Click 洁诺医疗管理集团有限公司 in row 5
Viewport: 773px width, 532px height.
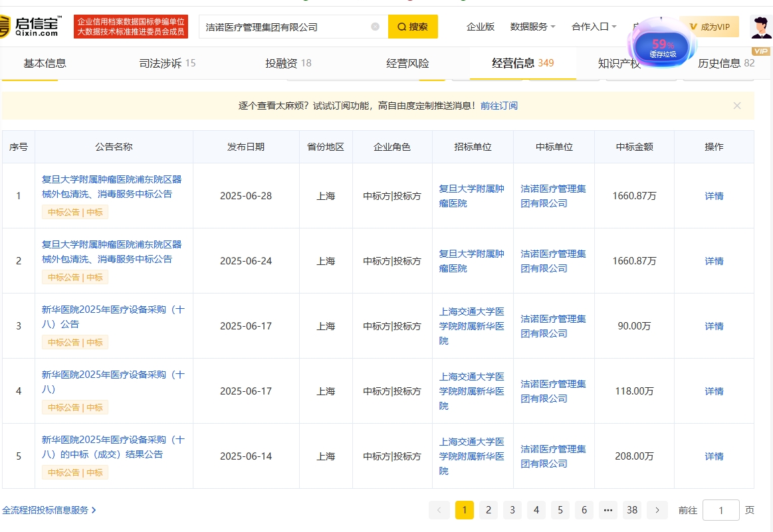point(553,456)
